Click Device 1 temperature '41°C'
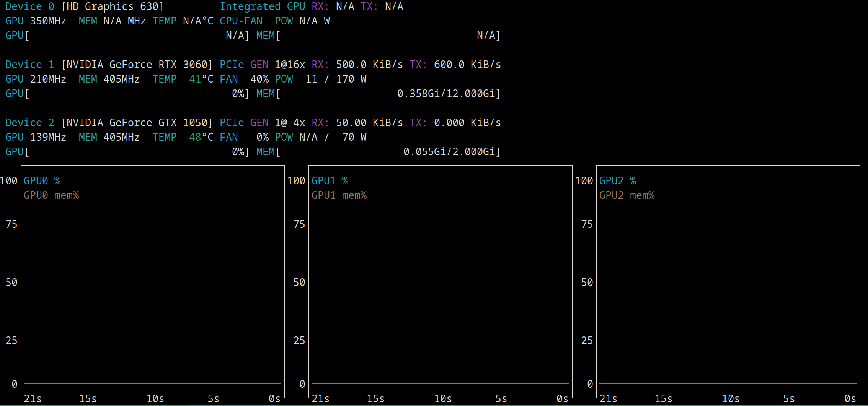 click(201, 79)
